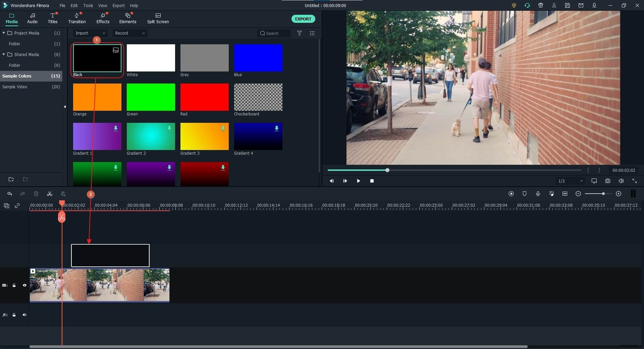Open the Import dropdown
This screenshot has width=644, height=349.
(x=90, y=33)
